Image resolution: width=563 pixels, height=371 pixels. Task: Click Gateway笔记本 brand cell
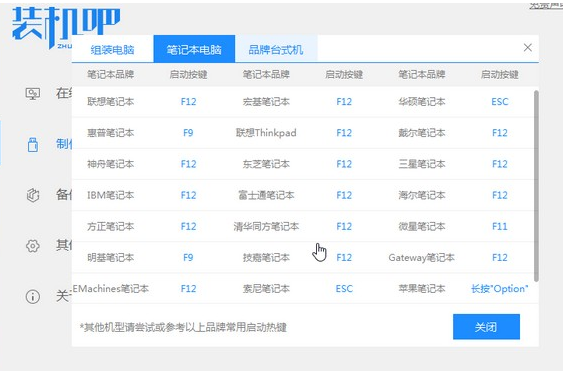tap(422, 258)
